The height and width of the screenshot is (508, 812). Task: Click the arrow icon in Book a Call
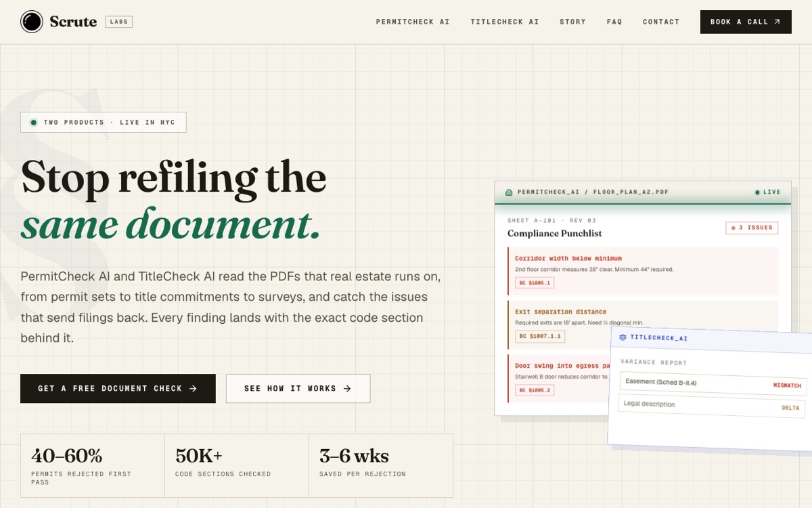(x=777, y=22)
